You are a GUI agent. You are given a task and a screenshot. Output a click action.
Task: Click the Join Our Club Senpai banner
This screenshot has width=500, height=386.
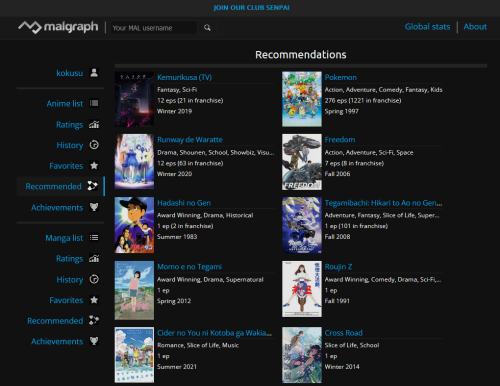tap(251, 8)
